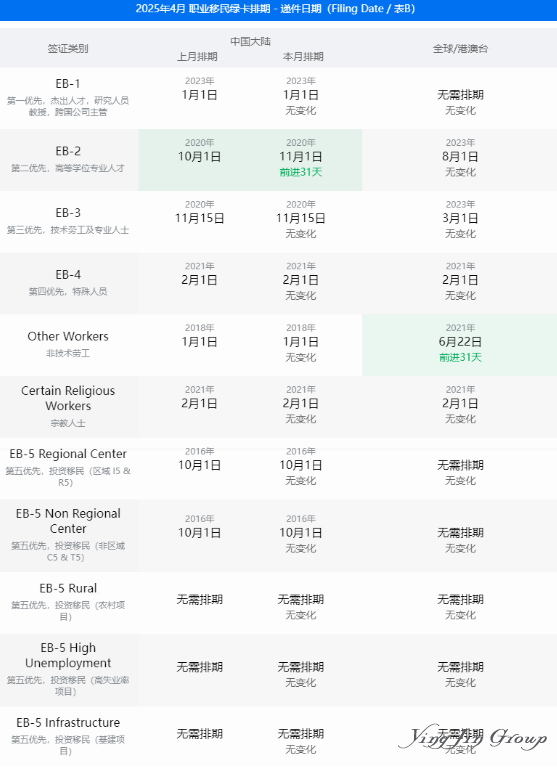The width and height of the screenshot is (557, 769).
Task: Select EB-5 High Unemployment label
Action: [68, 655]
